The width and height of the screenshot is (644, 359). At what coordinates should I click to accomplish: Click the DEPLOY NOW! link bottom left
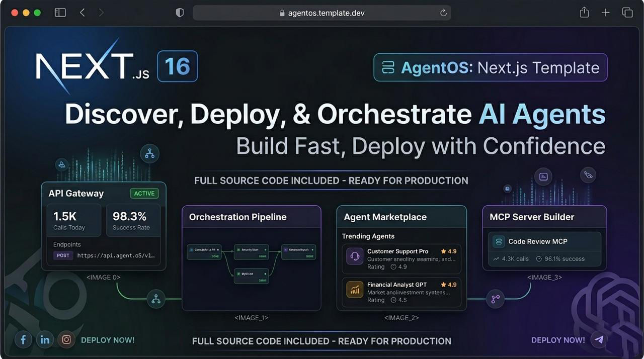pyautogui.click(x=108, y=340)
